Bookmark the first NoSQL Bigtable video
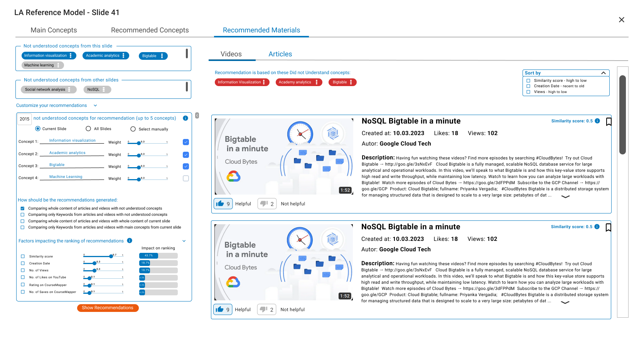This screenshot has width=644, height=337. [609, 122]
